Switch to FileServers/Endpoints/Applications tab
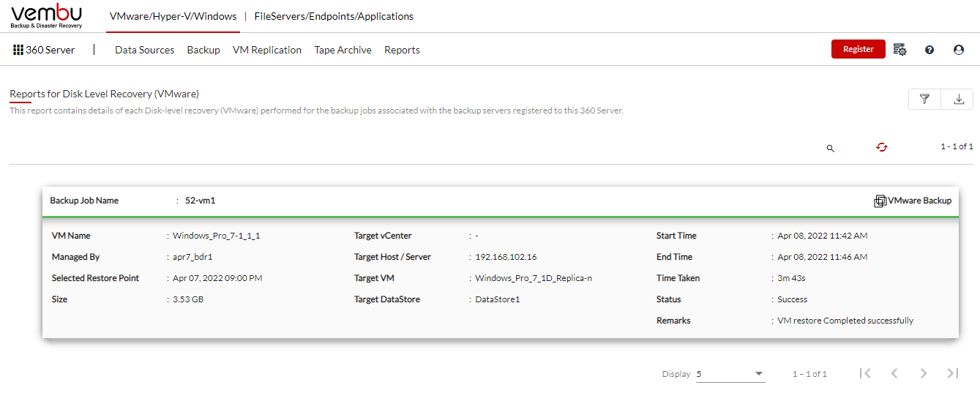 coord(334,16)
